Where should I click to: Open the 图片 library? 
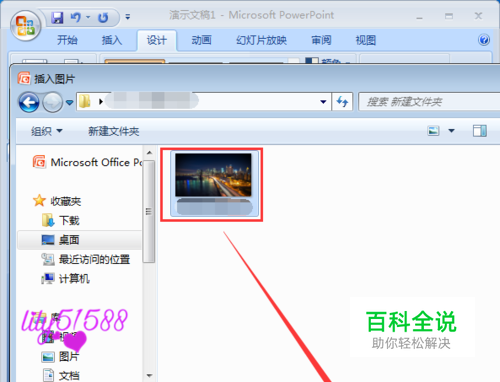(x=61, y=356)
